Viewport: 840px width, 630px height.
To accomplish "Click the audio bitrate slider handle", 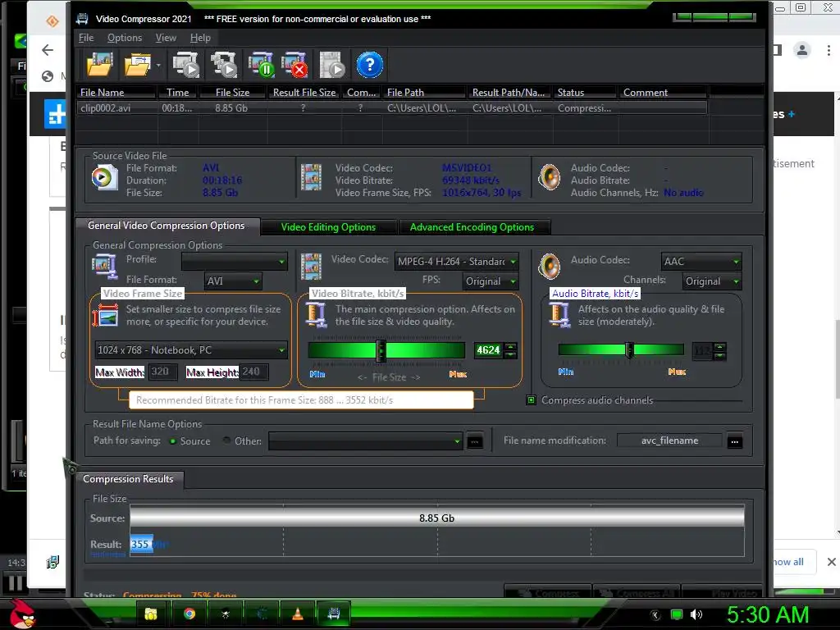I will click(x=629, y=350).
